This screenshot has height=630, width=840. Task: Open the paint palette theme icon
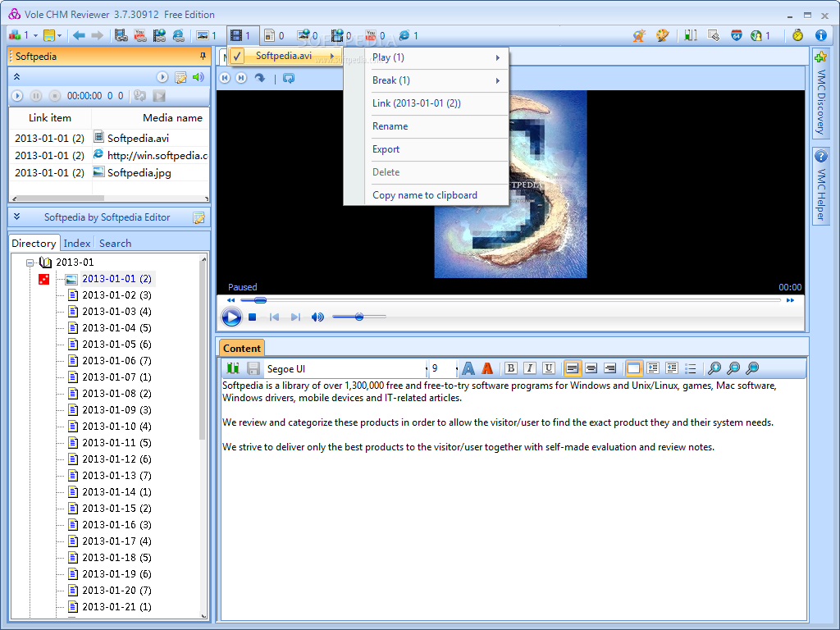tap(663, 35)
